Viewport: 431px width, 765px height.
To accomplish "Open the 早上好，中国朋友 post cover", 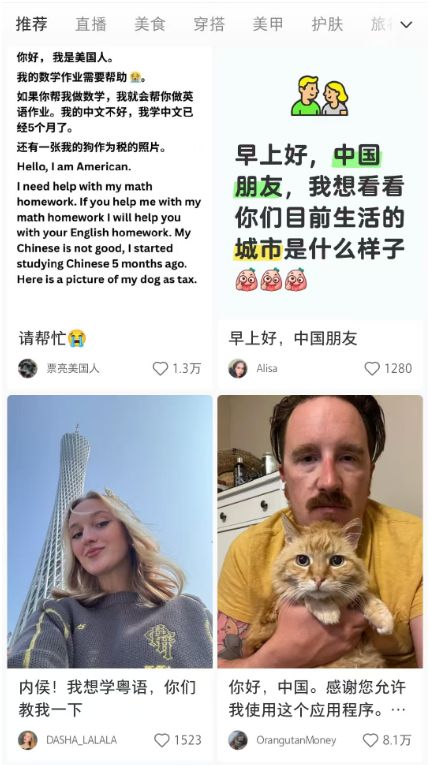I will click(320, 183).
